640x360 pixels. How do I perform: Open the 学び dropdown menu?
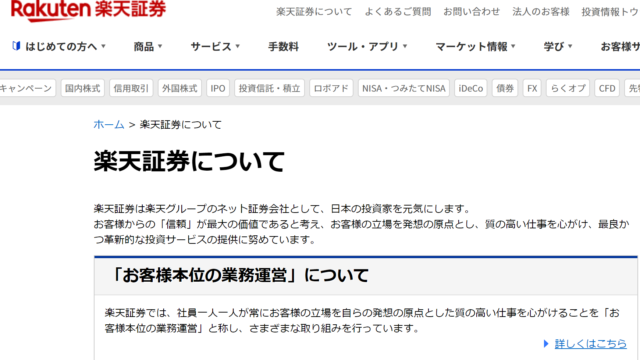coord(558,47)
